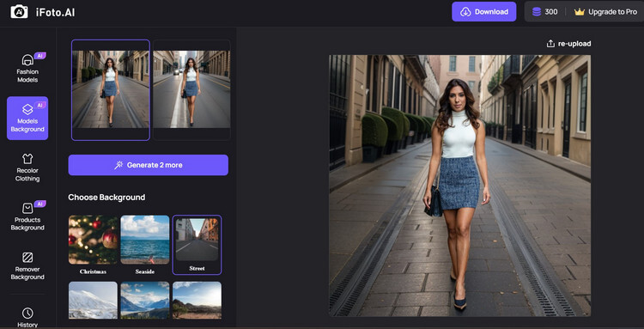The height and width of the screenshot is (329, 644).
Task: Click the iFoto.AI brand name text
Action: pyautogui.click(x=56, y=12)
